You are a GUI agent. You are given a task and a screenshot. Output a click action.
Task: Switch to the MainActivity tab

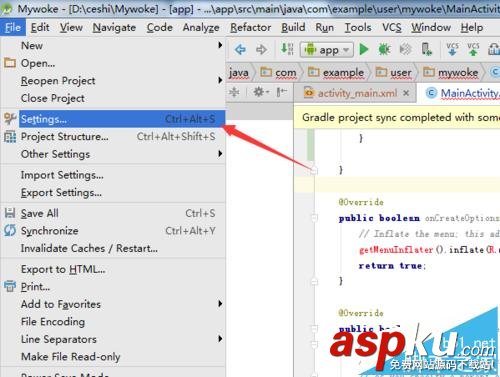click(463, 93)
